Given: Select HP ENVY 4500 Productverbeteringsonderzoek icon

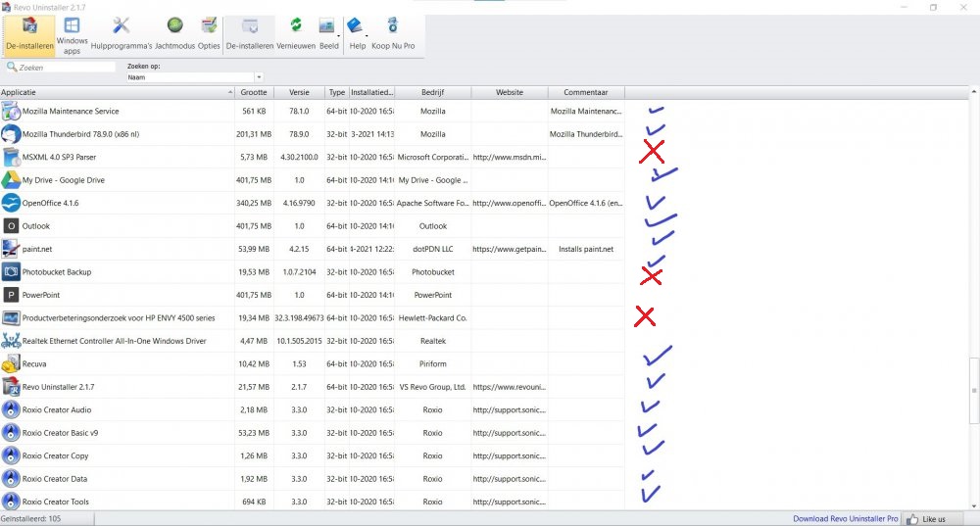Looking at the screenshot, I should click(11, 318).
